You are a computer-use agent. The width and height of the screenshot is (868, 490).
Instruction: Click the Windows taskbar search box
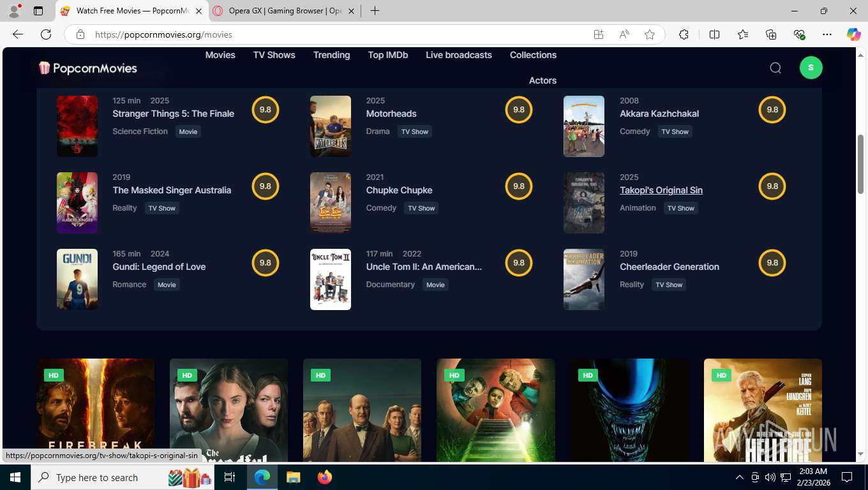click(121, 477)
